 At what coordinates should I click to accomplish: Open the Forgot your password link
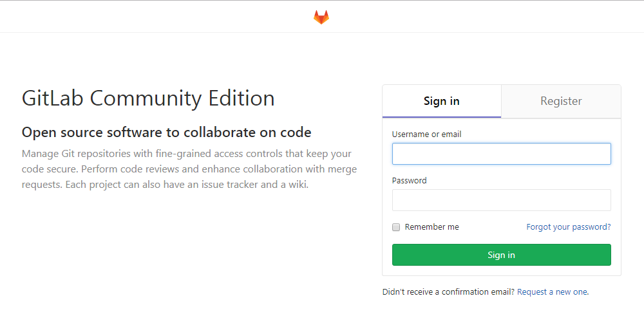point(569,227)
